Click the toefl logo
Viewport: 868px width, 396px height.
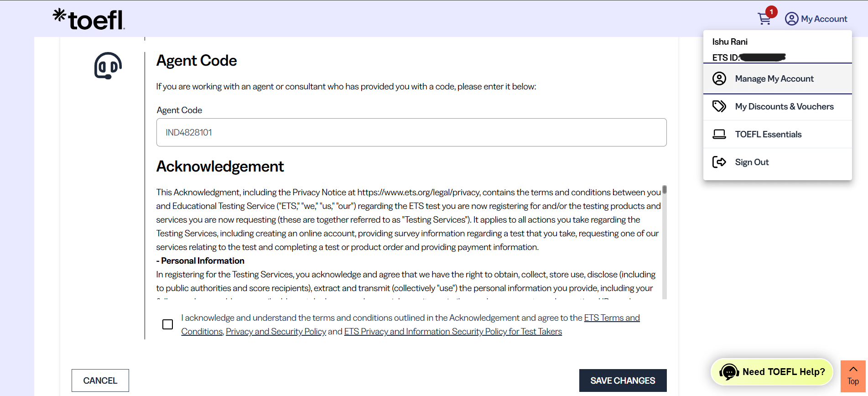tap(88, 19)
